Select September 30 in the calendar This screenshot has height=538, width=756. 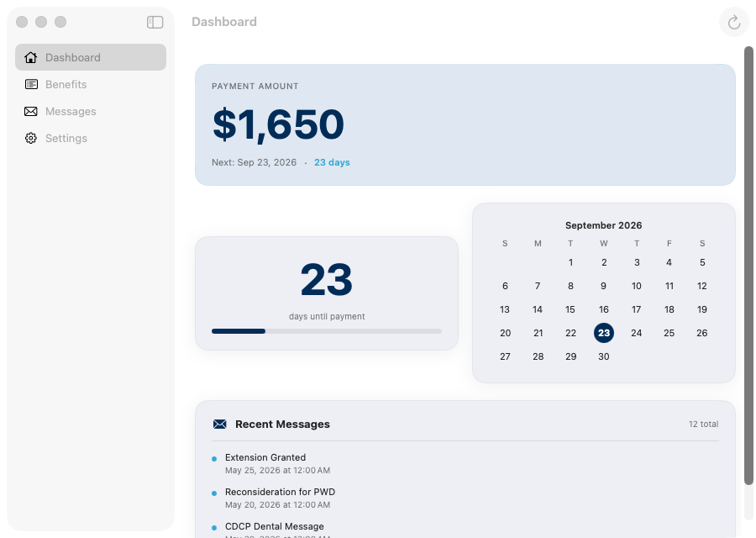tap(604, 356)
